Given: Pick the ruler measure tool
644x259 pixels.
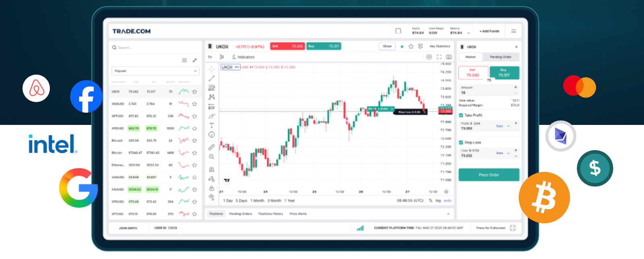Looking at the screenshot, I should click(211, 147).
